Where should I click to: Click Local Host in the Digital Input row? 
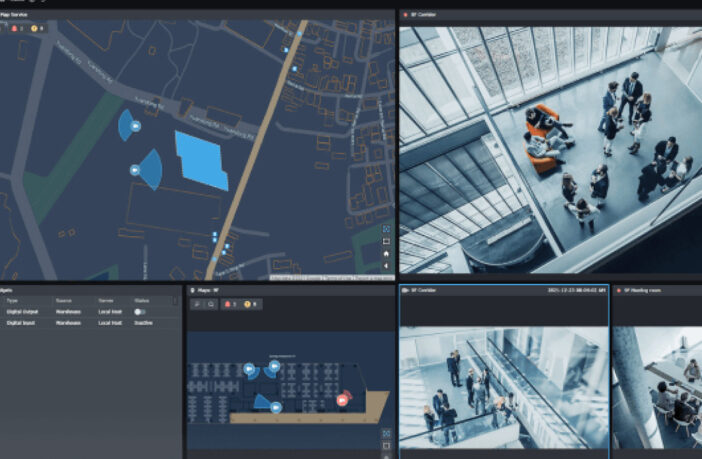pos(110,323)
